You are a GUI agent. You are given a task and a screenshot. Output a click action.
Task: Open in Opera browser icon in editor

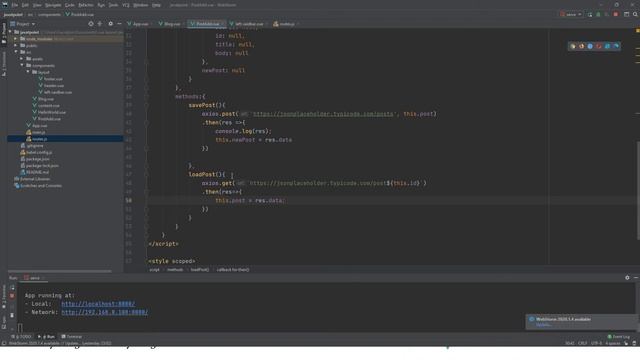599,46
